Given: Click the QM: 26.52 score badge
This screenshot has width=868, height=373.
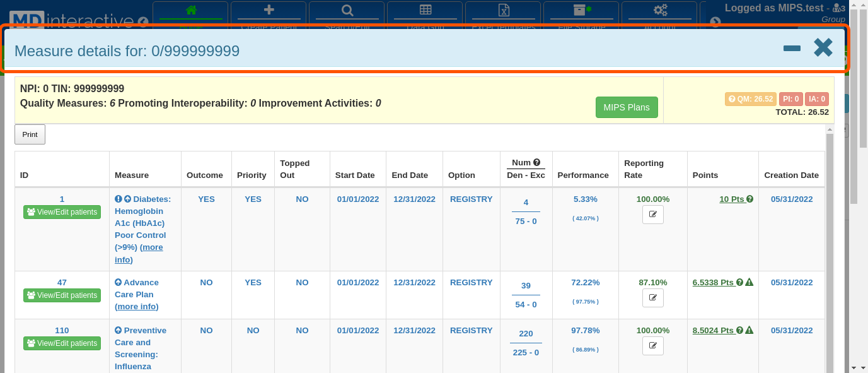Looking at the screenshot, I should pos(750,99).
